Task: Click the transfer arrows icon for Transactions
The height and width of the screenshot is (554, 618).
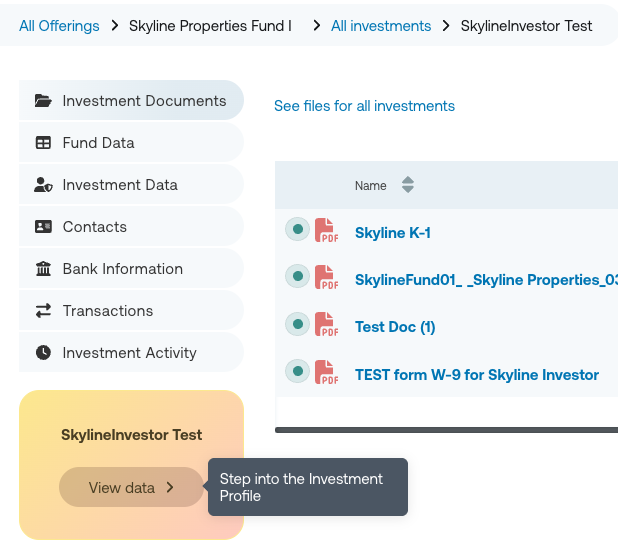Action: 43,310
